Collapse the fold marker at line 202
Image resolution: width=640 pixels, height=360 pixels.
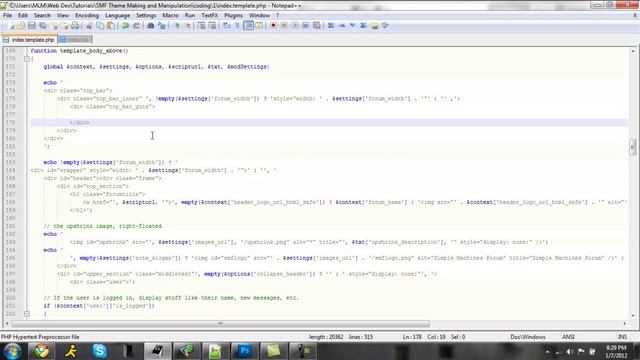pos(27,314)
